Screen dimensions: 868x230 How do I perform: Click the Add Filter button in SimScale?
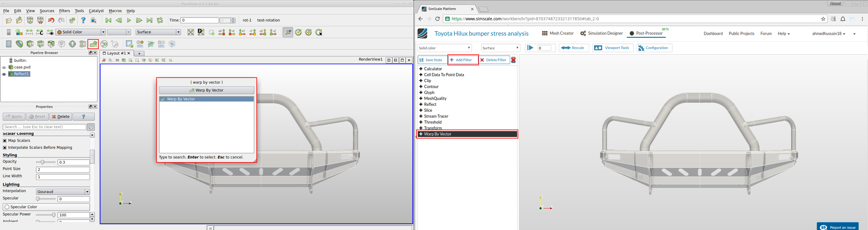click(x=463, y=60)
